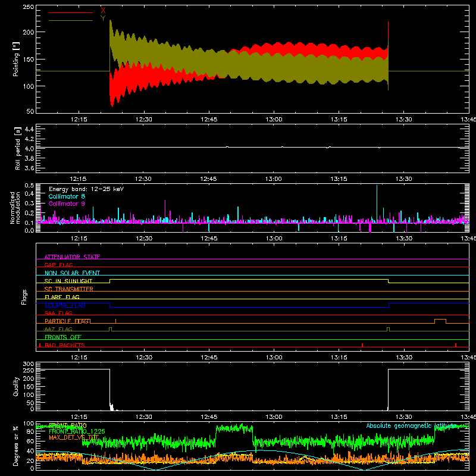Click the MAX_DET_VS_TOT legend label
Image resolution: width=476 pixels, height=476 pixels.
coord(74,437)
